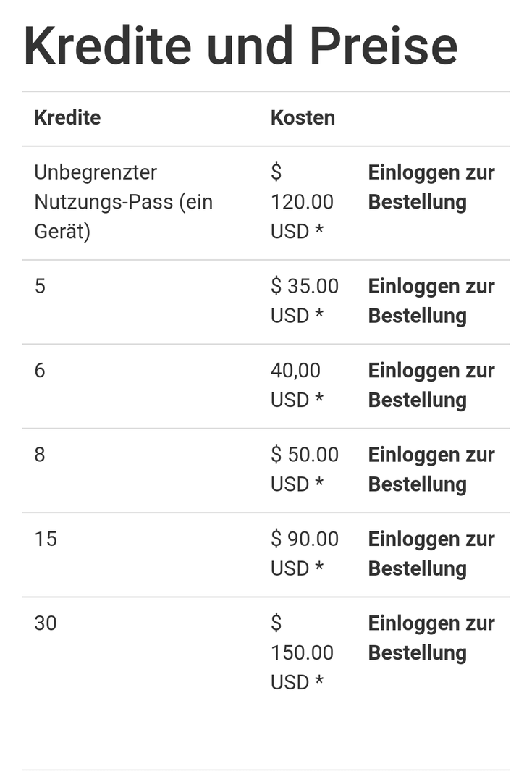Viewport: 532px width, 782px height.
Task: Click the $ 50.00 USD price
Action: [305, 469]
